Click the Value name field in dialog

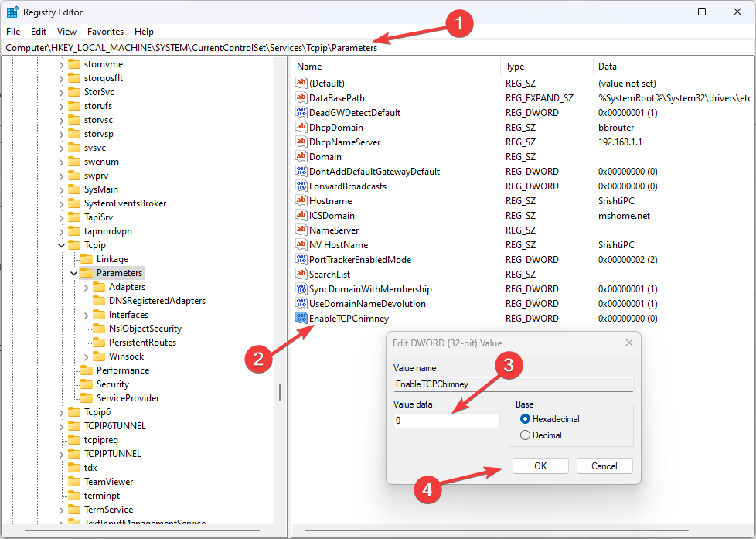[x=513, y=384]
